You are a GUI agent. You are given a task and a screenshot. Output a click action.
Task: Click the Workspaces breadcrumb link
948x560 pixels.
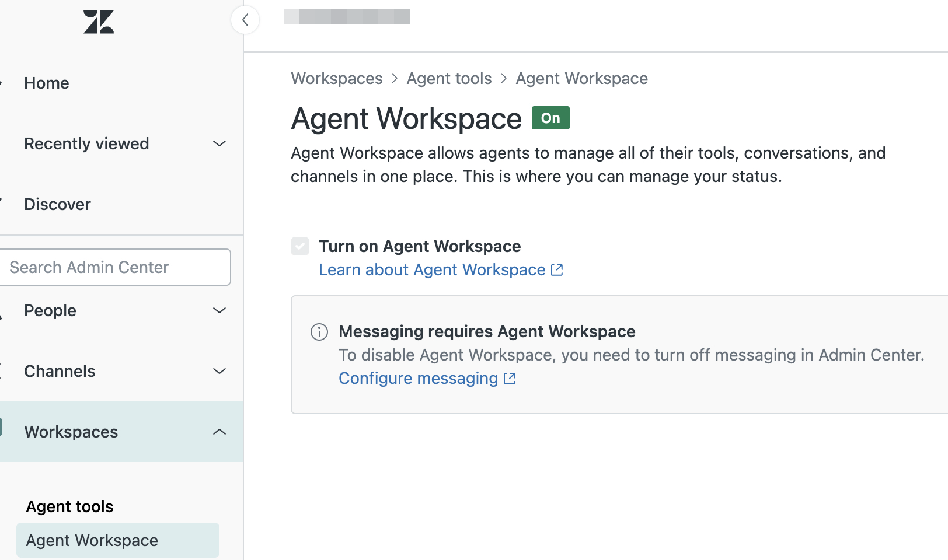click(x=337, y=79)
